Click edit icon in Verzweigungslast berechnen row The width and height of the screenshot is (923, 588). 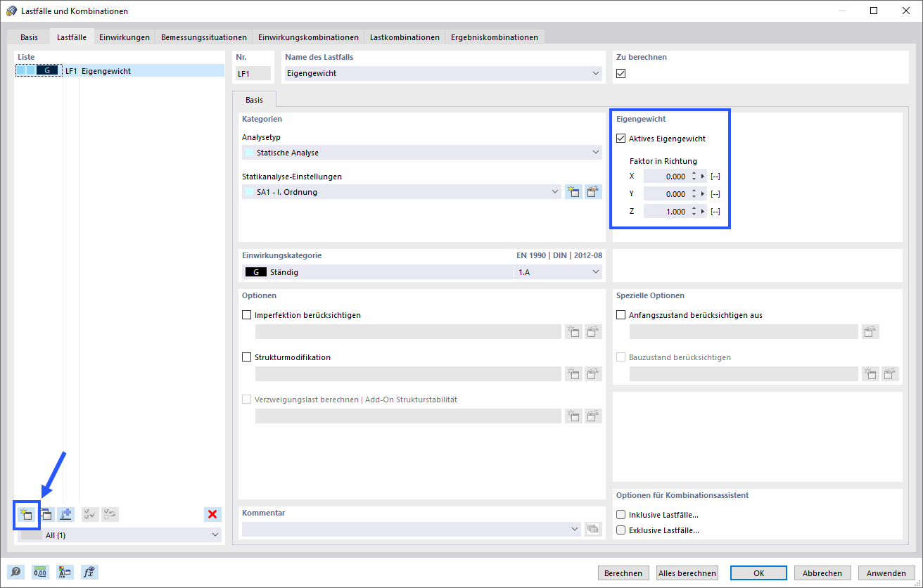pyautogui.click(x=593, y=416)
